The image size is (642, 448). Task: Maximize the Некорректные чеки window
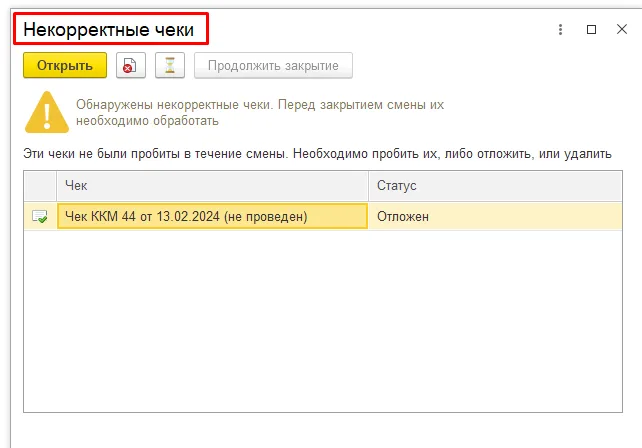coord(591,29)
